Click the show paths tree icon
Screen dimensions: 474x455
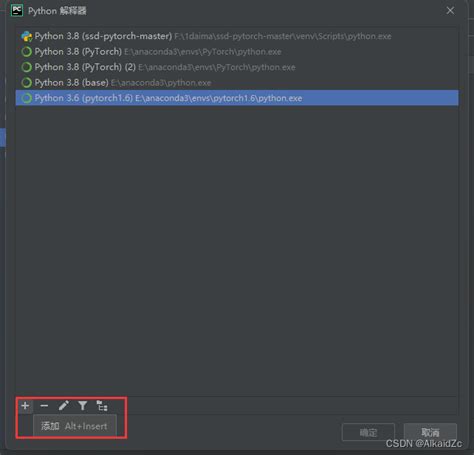(102, 406)
